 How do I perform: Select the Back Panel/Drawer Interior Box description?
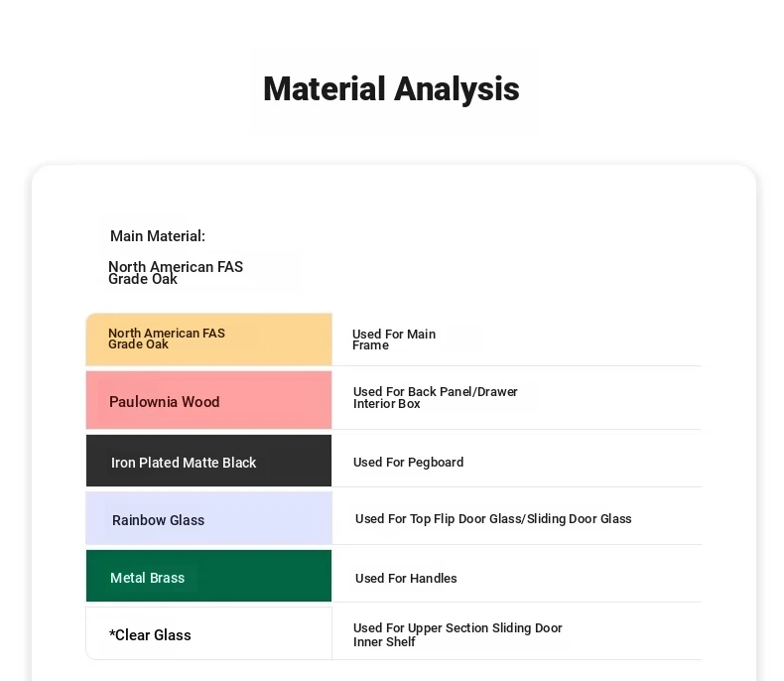pyautogui.click(x=436, y=398)
